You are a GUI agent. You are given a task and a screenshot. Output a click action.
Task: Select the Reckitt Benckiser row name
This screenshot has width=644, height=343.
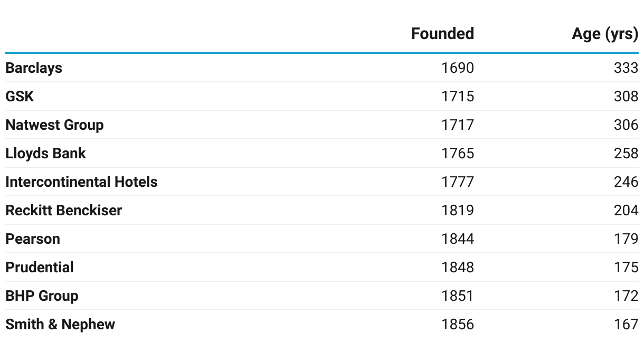click(63, 211)
